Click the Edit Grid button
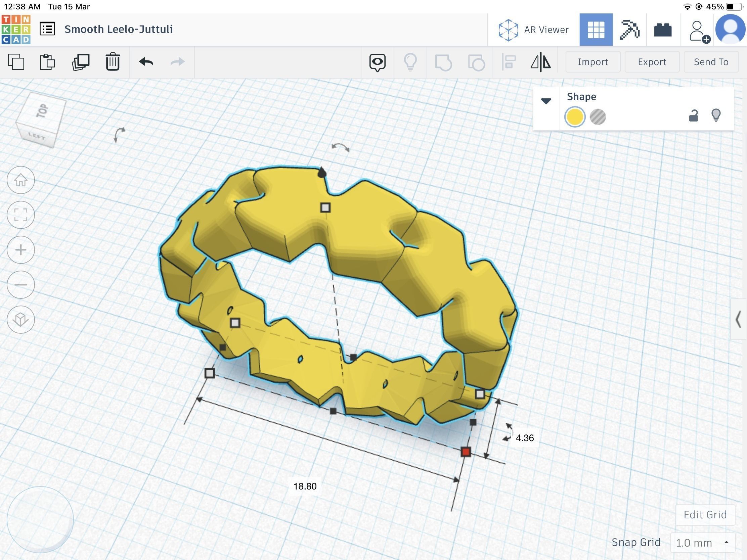 [705, 515]
